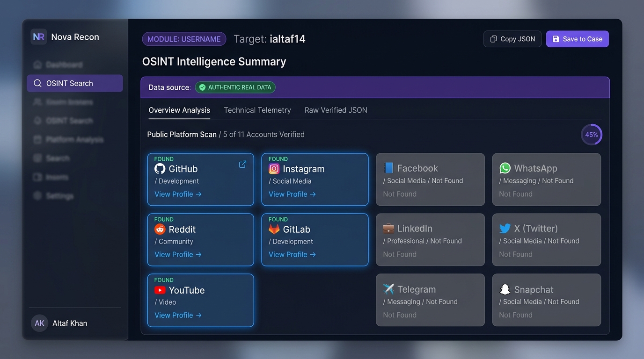Click the target username ialtaf14

(x=288, y=39)
